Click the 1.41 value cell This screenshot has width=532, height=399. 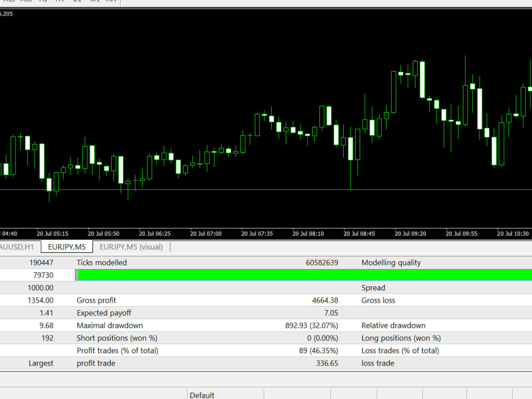pyautogui.click(x=46, y=313)
